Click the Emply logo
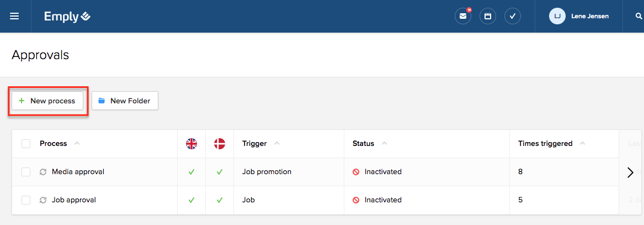Image resolution: width=644 pixels, height=225 pixels. (67, 17)
